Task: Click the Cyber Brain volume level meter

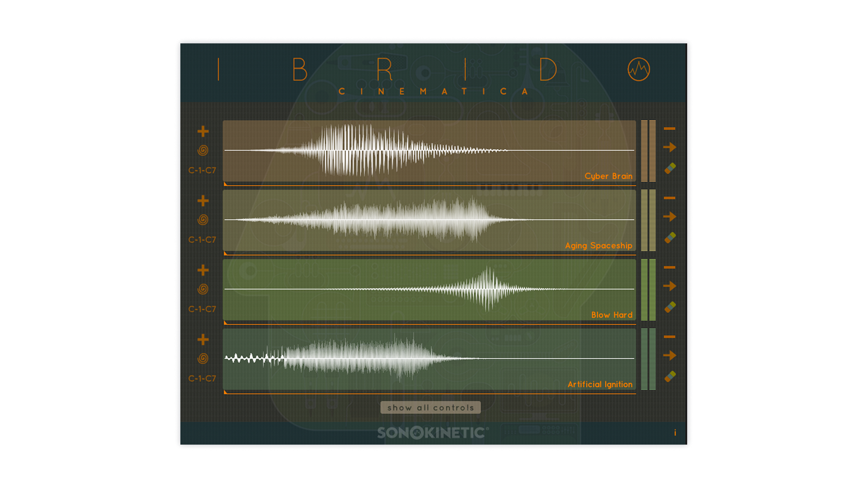Action: click(648, 151)
